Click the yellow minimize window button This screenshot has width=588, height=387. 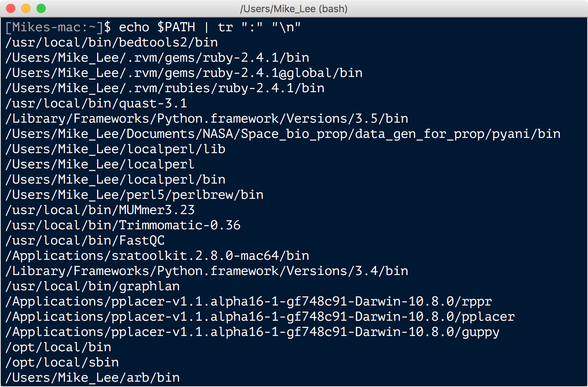[x=26, y=8]
